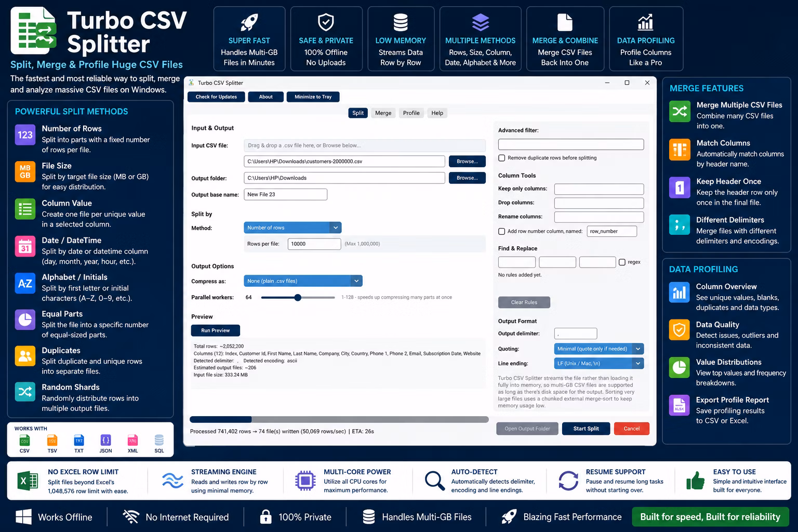Click the Number of Rows 123 icon

pyautogui.click(x=25, y=135)
